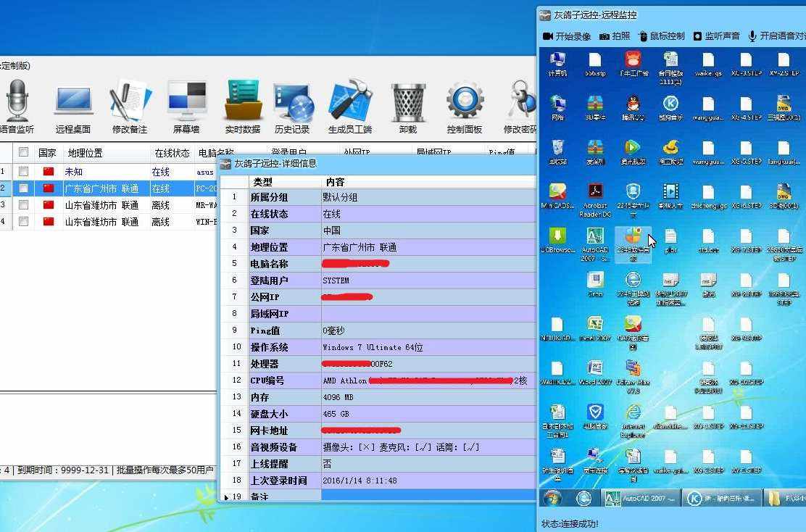Toggle the select-all checkbox in list header
This screenshot has width=806, height=532.
23,152
